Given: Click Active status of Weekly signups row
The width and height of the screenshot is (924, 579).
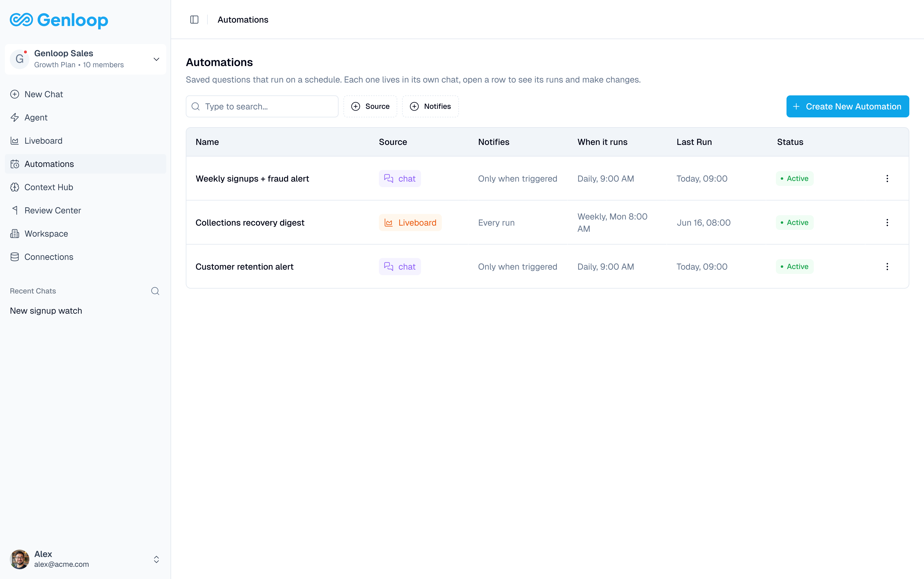Looking at the screenshot, I should [x=795, y=179].
